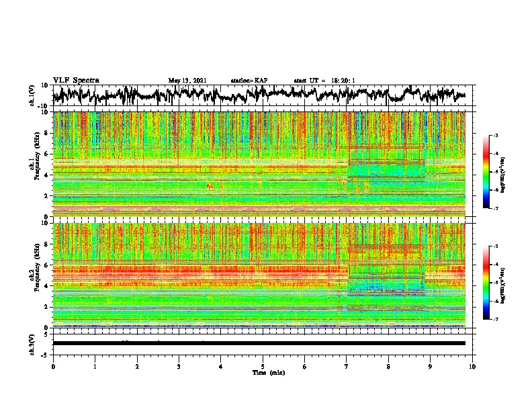
Task: Click the time axis tick label 0
Action: click(53, 367)
